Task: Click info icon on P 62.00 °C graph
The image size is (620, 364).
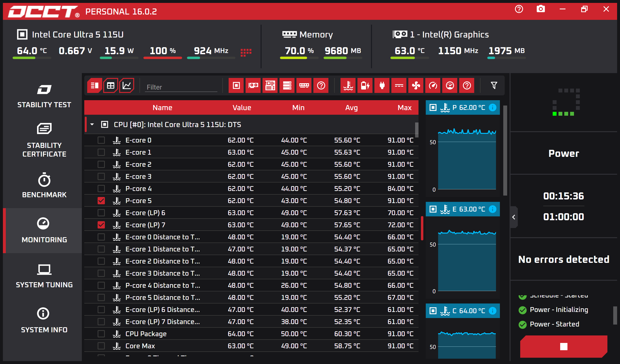Action: pos(493,107)
